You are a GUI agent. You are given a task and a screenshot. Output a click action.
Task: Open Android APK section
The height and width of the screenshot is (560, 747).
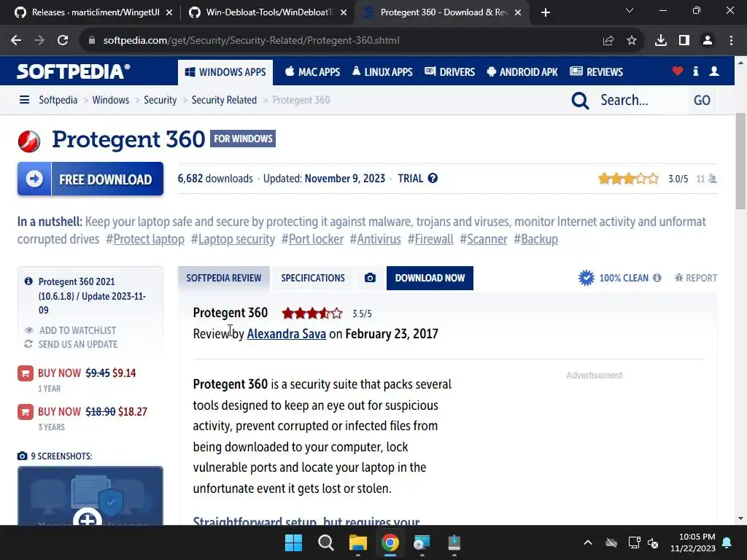pos(522,72)
